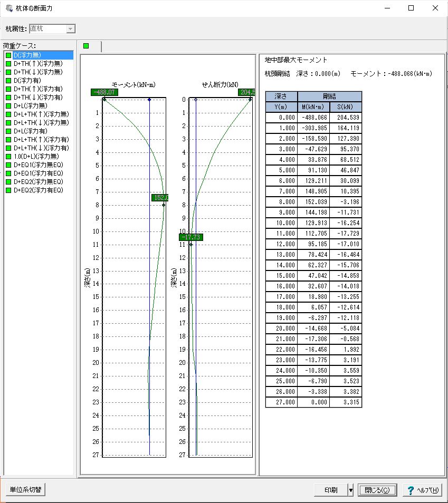Expand the 印刷 button dropdown arrow
The width and height of the screenshot is (448, 503).
pos(350,490)
